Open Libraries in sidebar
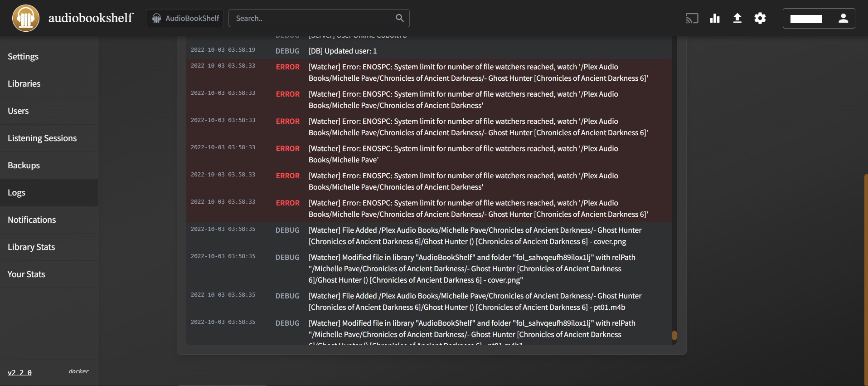868x386 pixels. [49, 84]
